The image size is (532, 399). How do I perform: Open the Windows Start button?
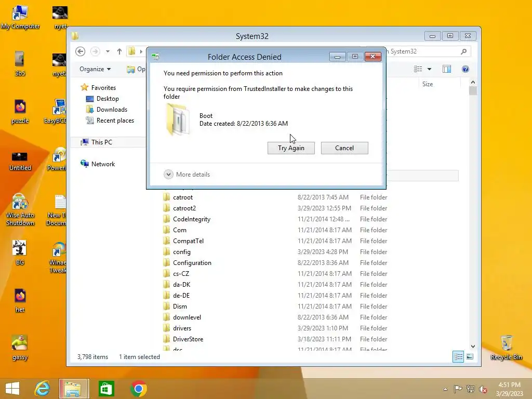coord(12,389)
